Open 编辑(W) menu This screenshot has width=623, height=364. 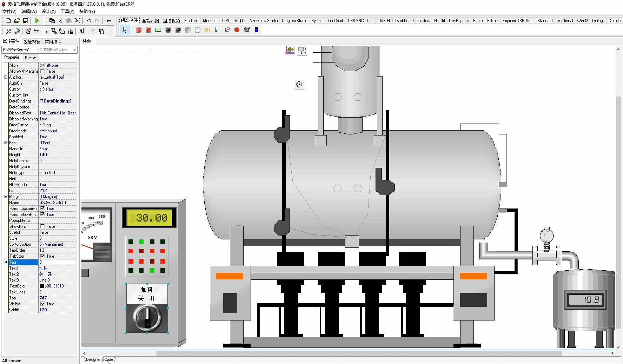pyautogui.click(x=29, y=12)
